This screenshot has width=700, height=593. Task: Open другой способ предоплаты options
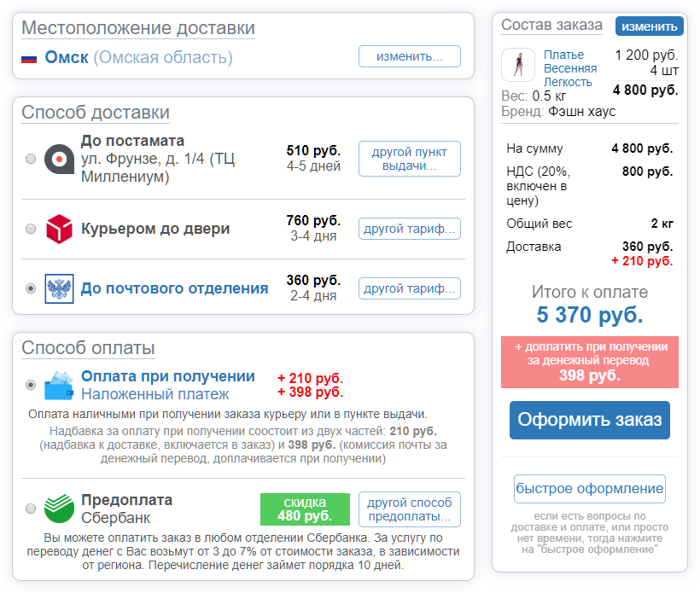coord(409,507)
